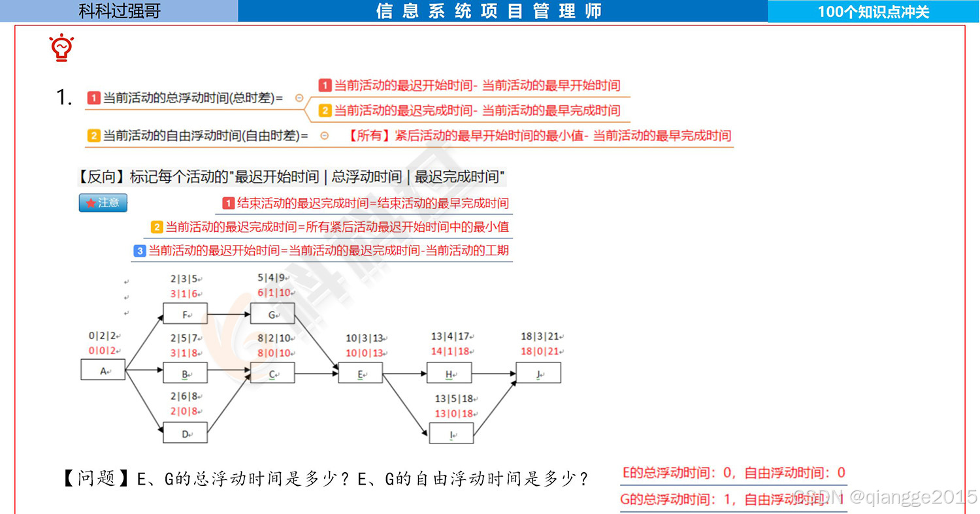
Task: Click the red label 18|0|21 above J
Action: click(540, 351)
